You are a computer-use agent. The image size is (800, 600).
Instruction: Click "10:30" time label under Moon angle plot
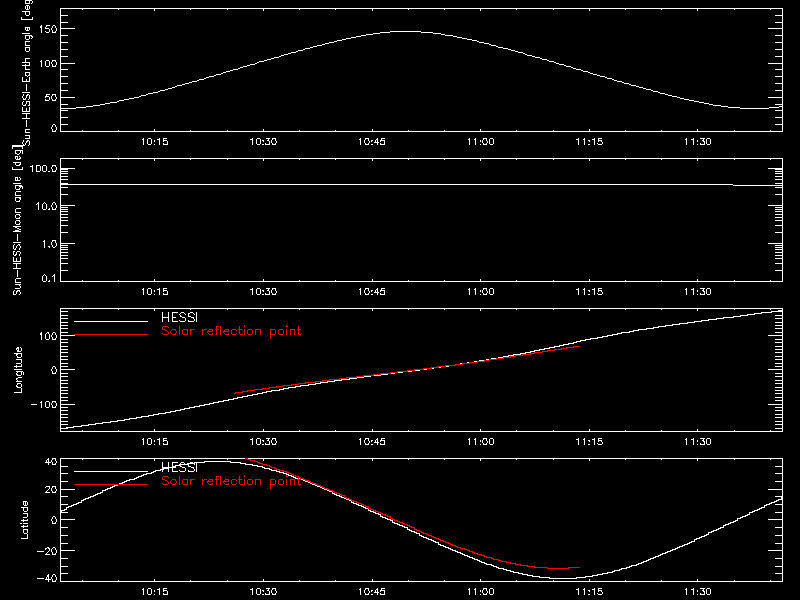click(x=263, y=292)
